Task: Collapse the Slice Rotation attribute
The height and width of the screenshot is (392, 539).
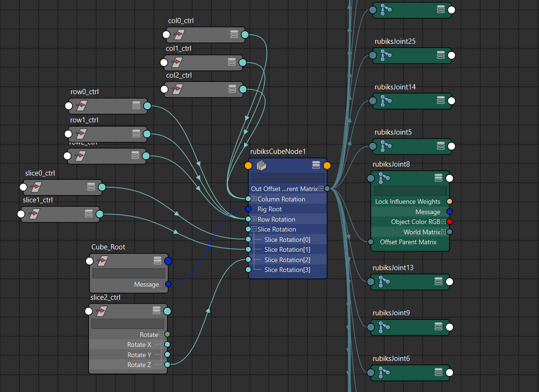Action: click(254, 229)
